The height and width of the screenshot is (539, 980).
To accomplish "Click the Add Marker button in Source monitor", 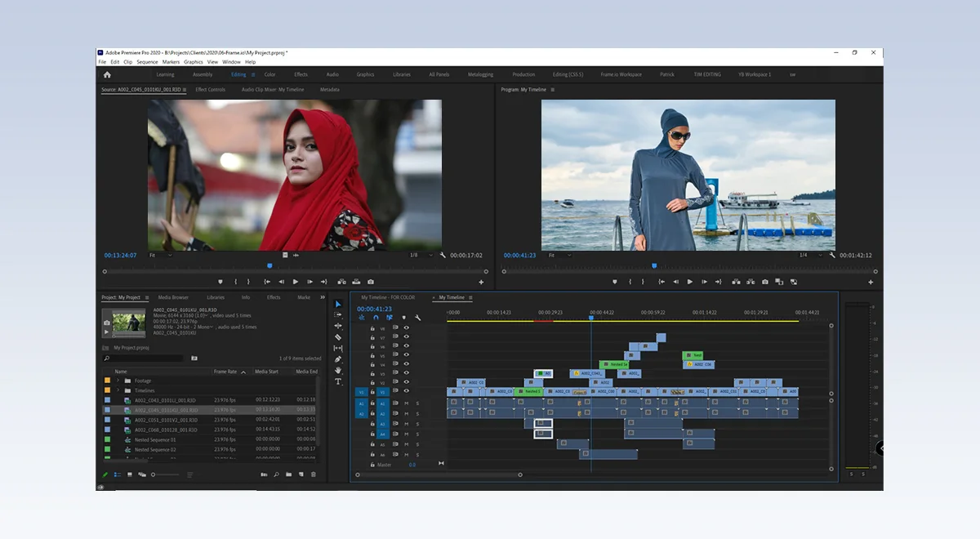I will (x=221, y=281).
